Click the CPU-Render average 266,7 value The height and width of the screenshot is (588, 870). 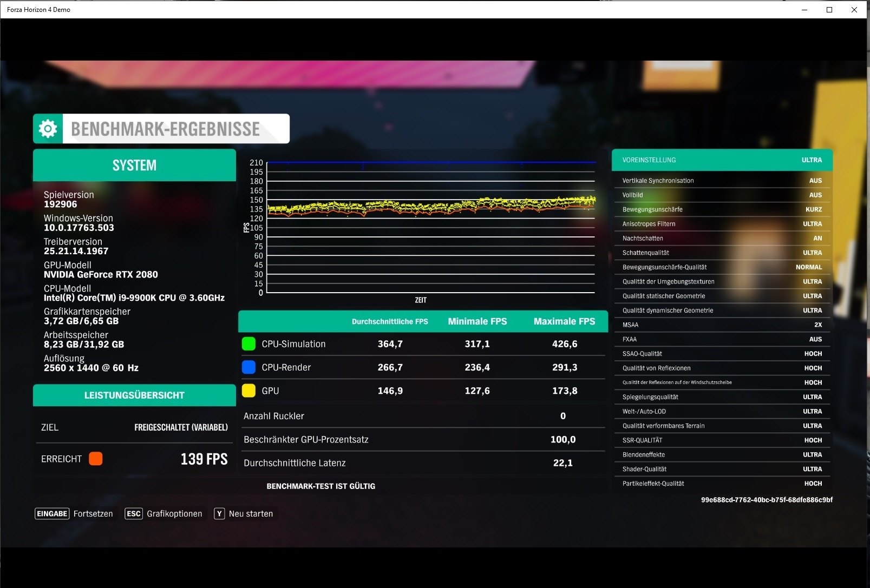(x=390, y=367)
